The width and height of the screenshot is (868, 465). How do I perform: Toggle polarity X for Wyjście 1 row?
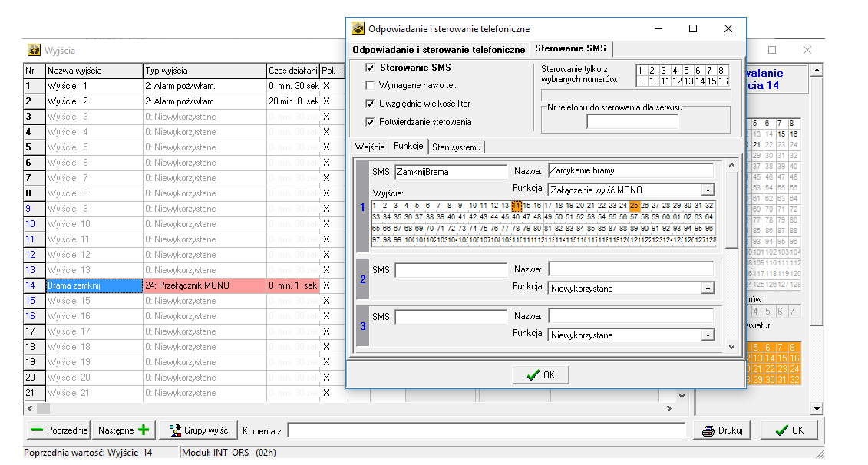pos(326,86)
